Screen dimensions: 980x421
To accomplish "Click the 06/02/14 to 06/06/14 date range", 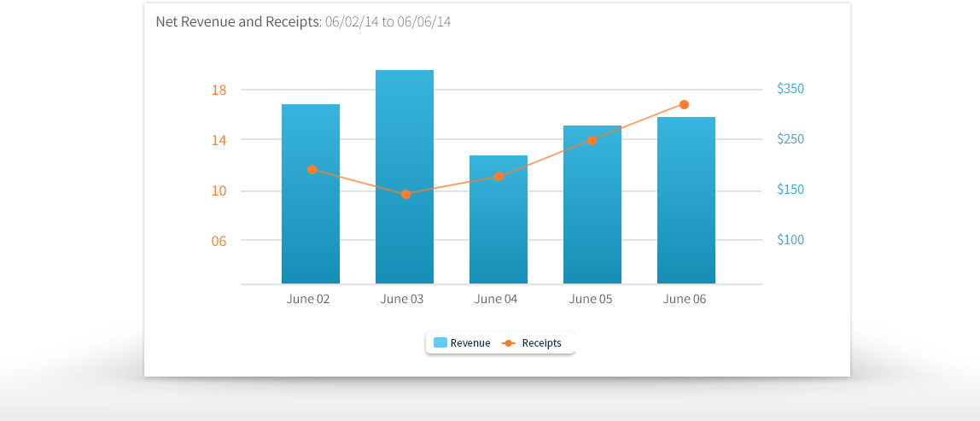I will click(x=388, y=22).
